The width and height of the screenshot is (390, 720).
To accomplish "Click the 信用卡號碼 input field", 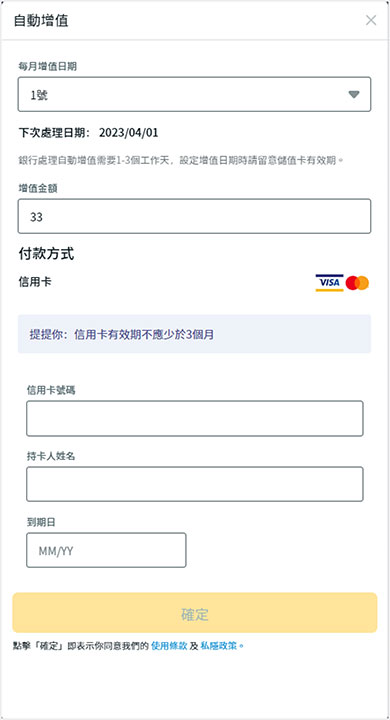I will coord(195,418).
